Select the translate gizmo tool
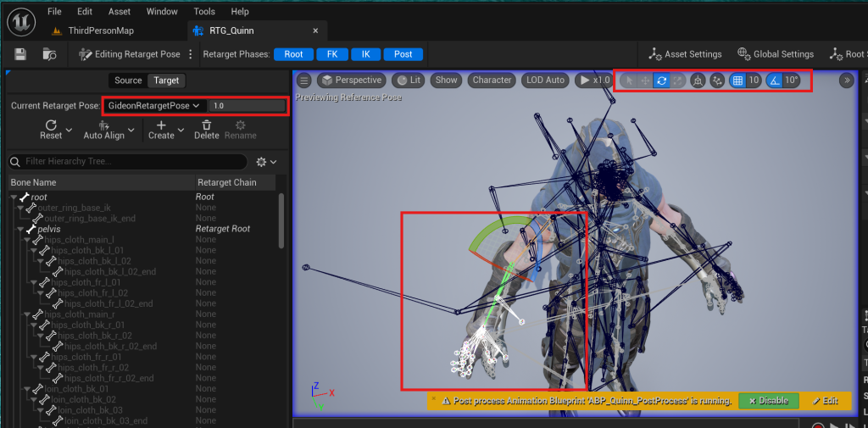This screenshot has width=868, height=428. (645, 81)
